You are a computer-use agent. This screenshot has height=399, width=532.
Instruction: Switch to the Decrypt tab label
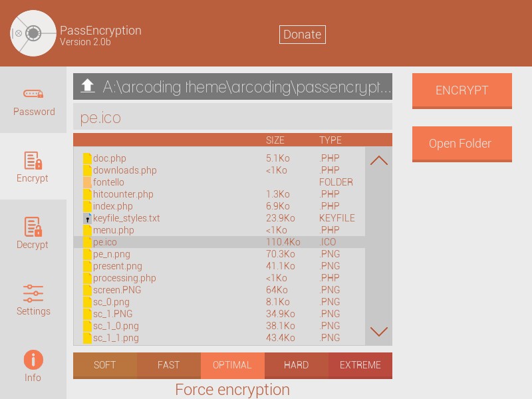[x=32, y=245]
